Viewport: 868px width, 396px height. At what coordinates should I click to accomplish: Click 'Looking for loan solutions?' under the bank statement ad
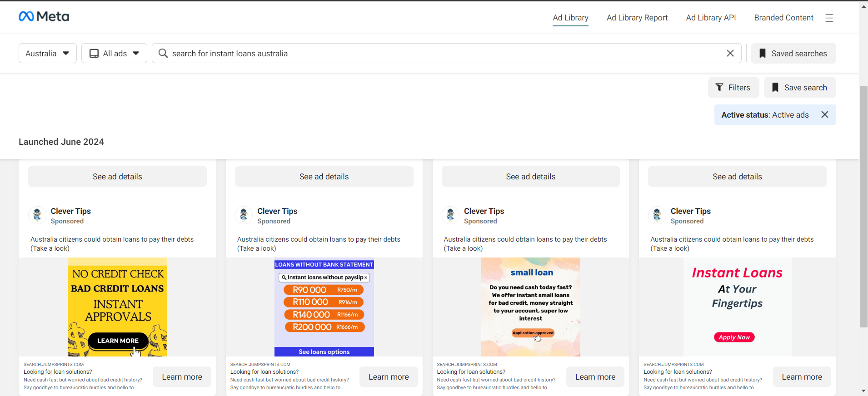click(264, 371)
